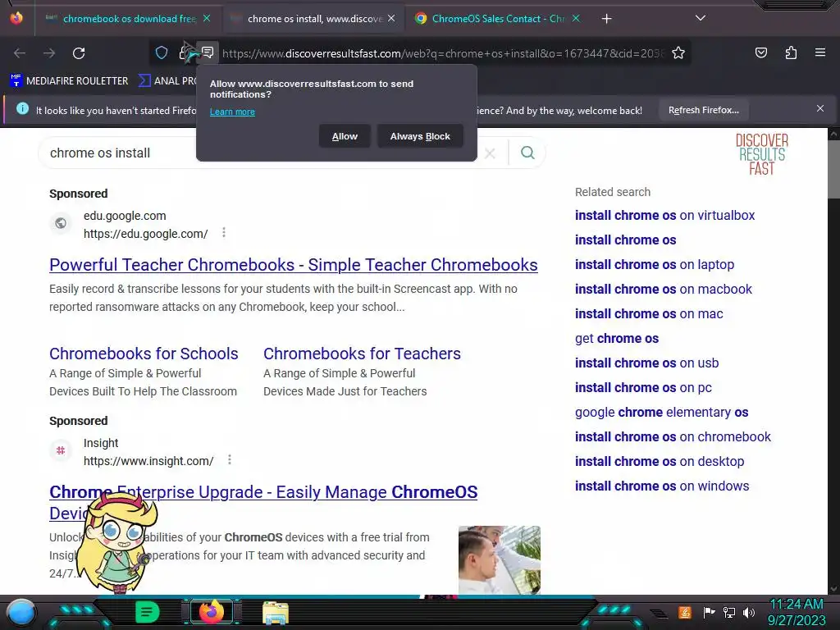Click the address bar URL
The width and height of the screenshot is (840, 630).
[x=442, y=53]
